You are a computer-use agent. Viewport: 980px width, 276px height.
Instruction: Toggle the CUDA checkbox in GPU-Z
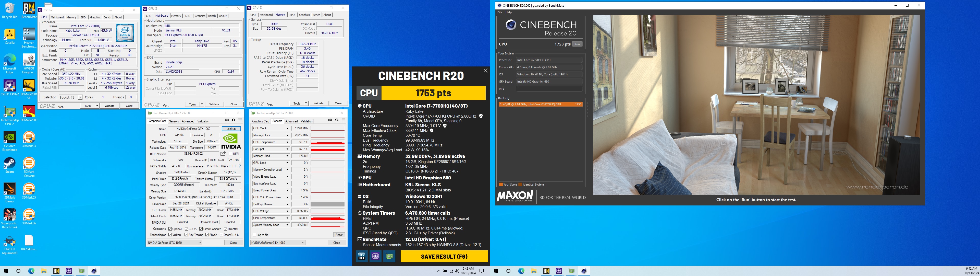pyautogui.click(x=186, y=229)
